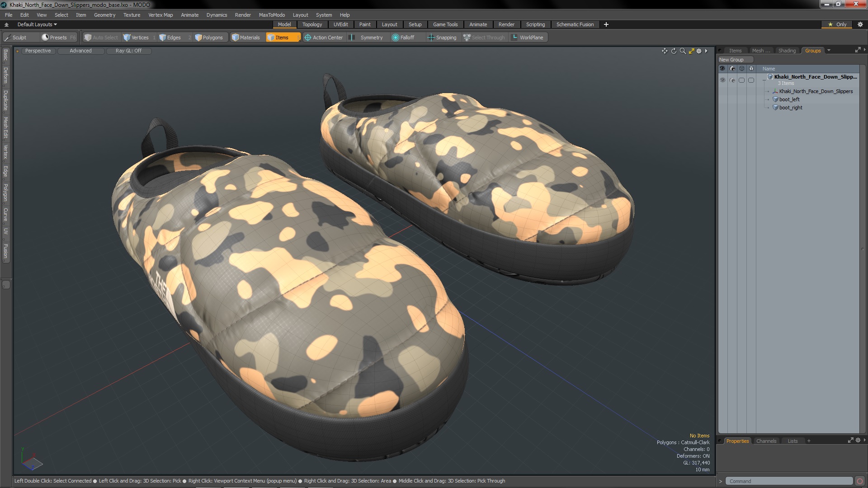Maximize the Properties panel with the expand icon
Viewport: 868px width, 488px height.
tap(850, 441)
